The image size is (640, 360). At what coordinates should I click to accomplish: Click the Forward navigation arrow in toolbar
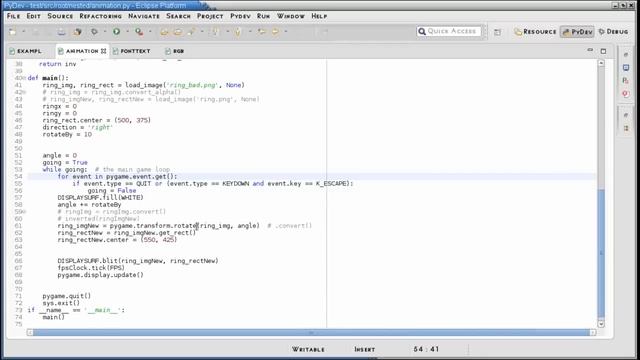click(276, 31)
